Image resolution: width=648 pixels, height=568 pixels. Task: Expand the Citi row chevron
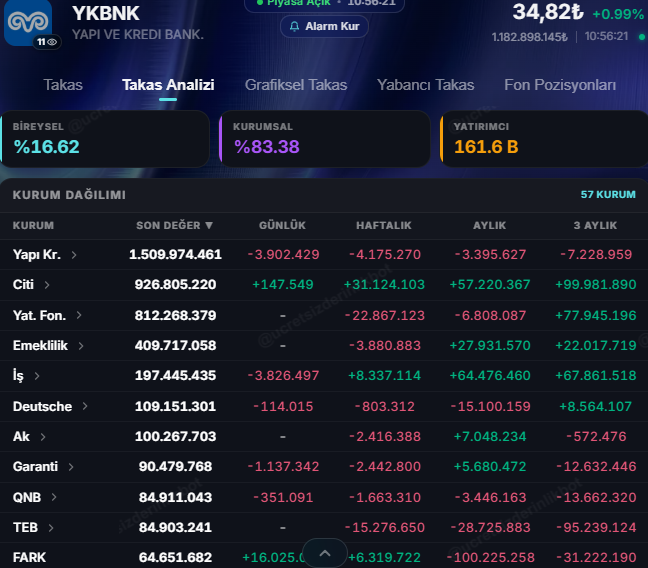coord(47,285)
